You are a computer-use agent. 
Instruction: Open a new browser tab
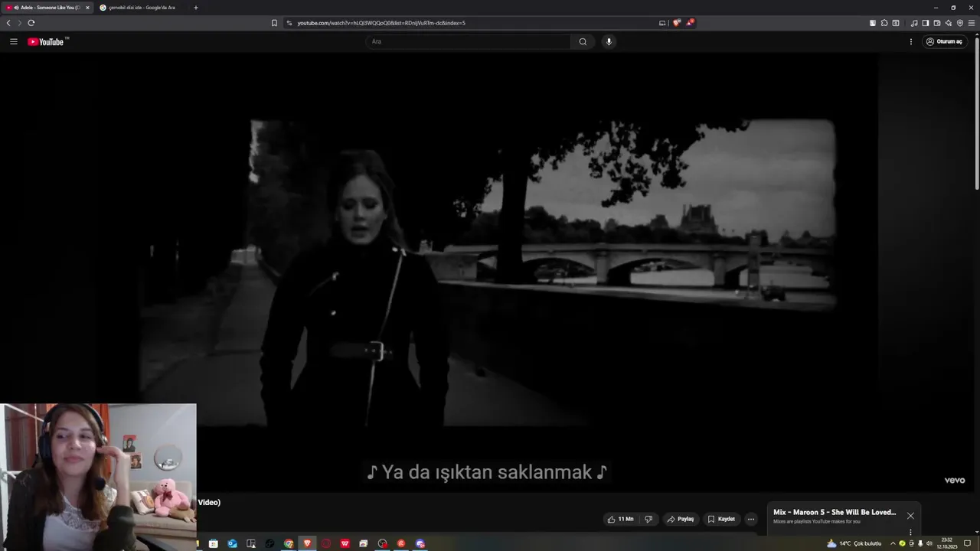tap(196, 8)
